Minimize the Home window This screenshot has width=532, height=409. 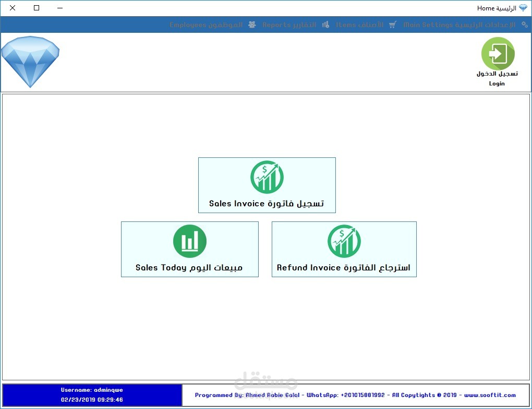[60, 8]
